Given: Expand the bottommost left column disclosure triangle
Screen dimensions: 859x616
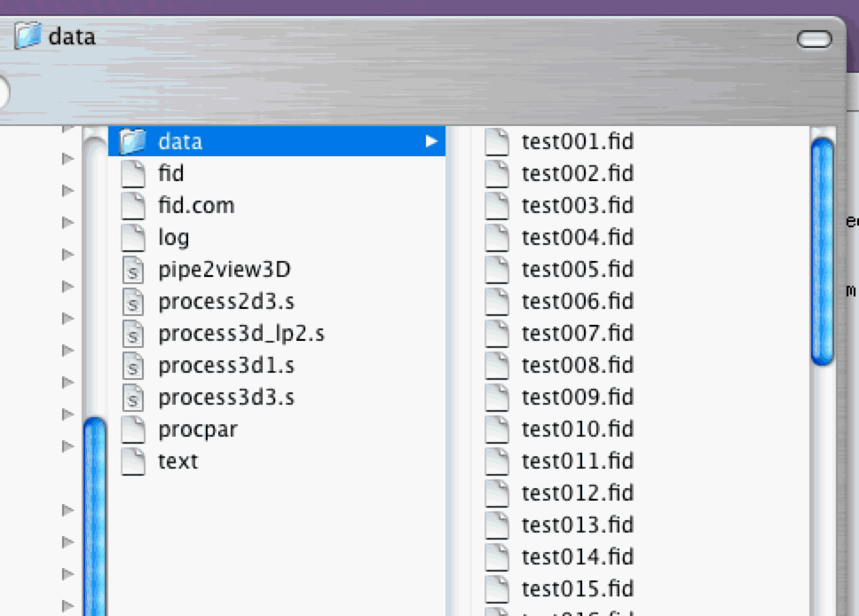Looking at the screenshot, I should tap(67, 605).
